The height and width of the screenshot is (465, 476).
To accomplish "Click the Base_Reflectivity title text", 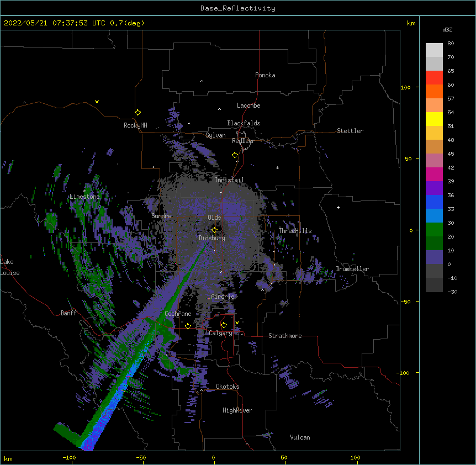I will coord(238,8).
